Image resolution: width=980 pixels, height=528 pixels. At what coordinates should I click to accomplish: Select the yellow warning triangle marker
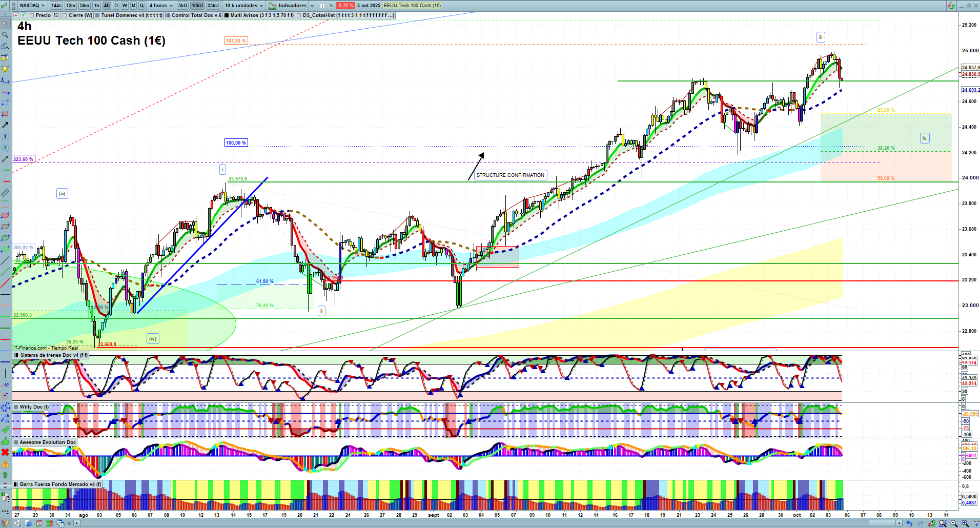pyautogui.click(x=5, y=463)
